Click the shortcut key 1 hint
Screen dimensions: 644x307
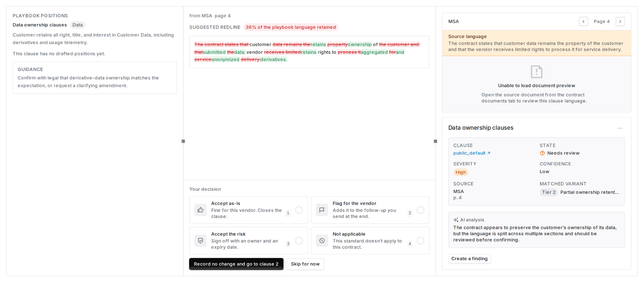pos(288,213)
